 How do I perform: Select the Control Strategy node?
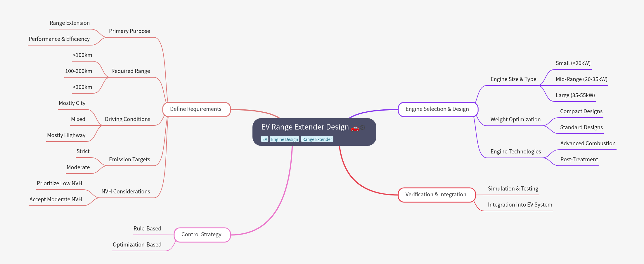click(202, 235)
